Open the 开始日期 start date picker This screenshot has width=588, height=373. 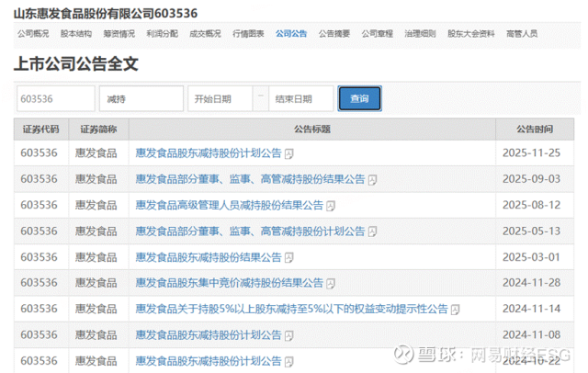pyautogui.click(x=220, y=98)
